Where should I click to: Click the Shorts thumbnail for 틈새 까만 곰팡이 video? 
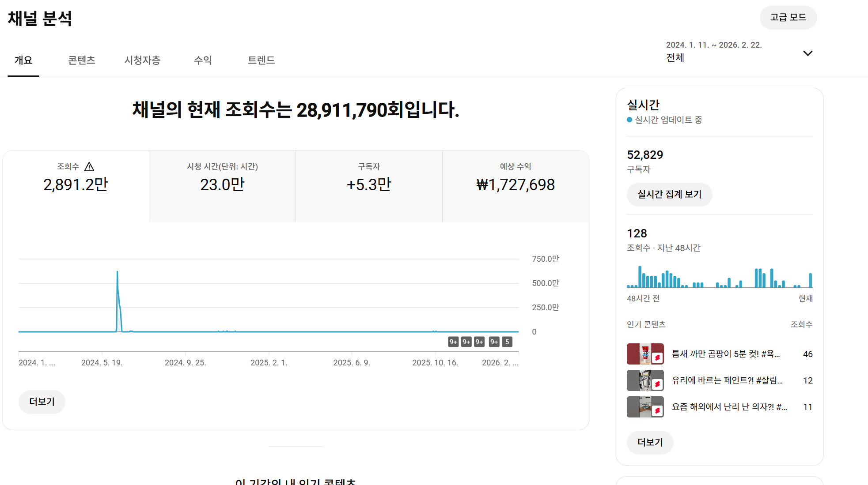pos(645,354)
